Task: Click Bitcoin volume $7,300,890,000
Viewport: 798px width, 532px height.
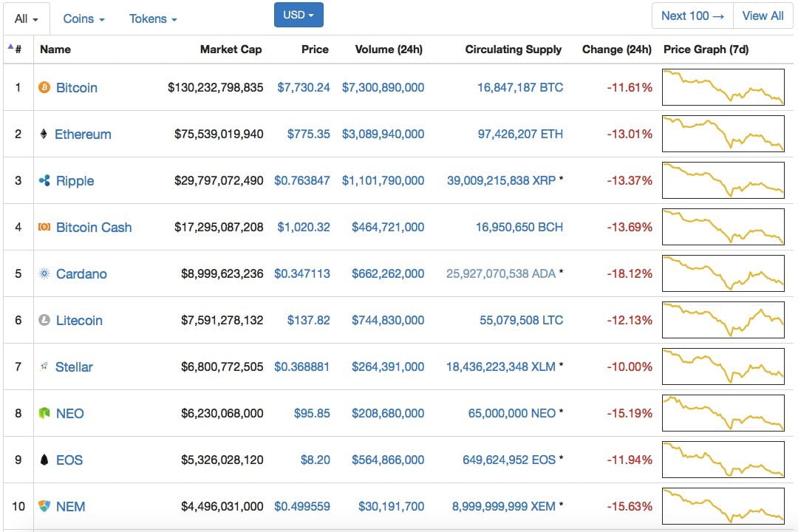Action: tap(383, 88)
